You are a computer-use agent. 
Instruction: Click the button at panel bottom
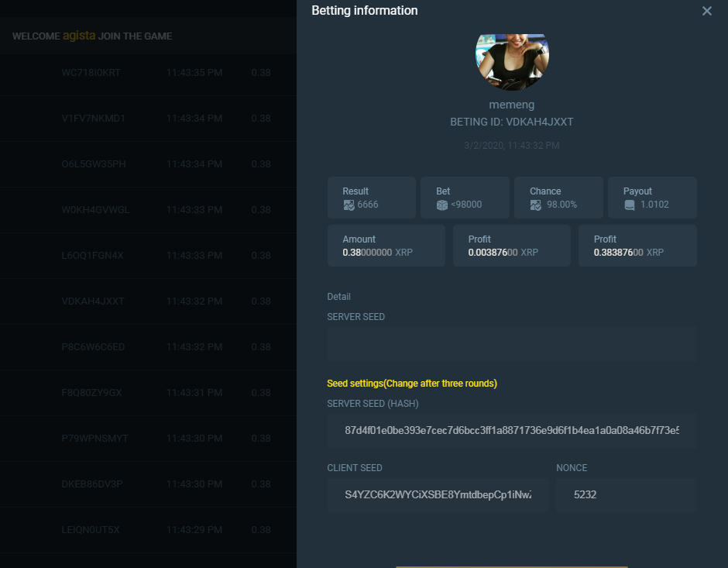click(511, 565)
